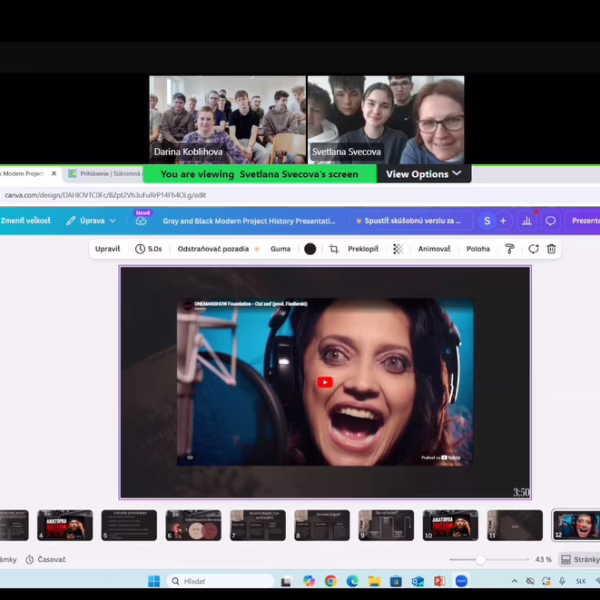
Task: Click the trash delete icon
Action: click(x=551, y=249)
